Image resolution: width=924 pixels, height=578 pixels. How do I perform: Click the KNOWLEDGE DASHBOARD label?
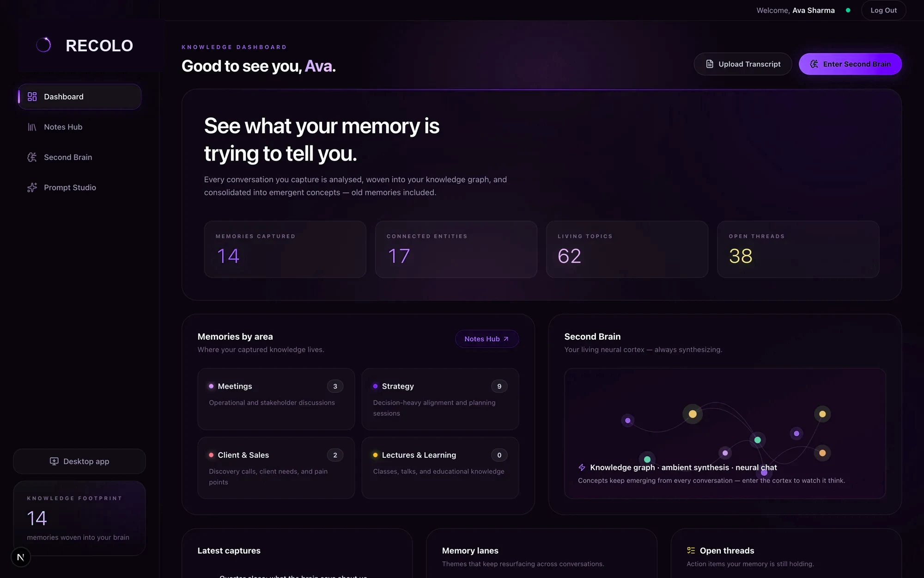234,47
